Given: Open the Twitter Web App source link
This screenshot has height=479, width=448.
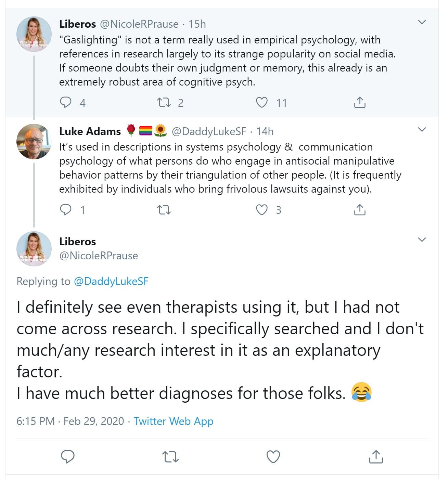Looking at the screenshot, I should 174,421.
